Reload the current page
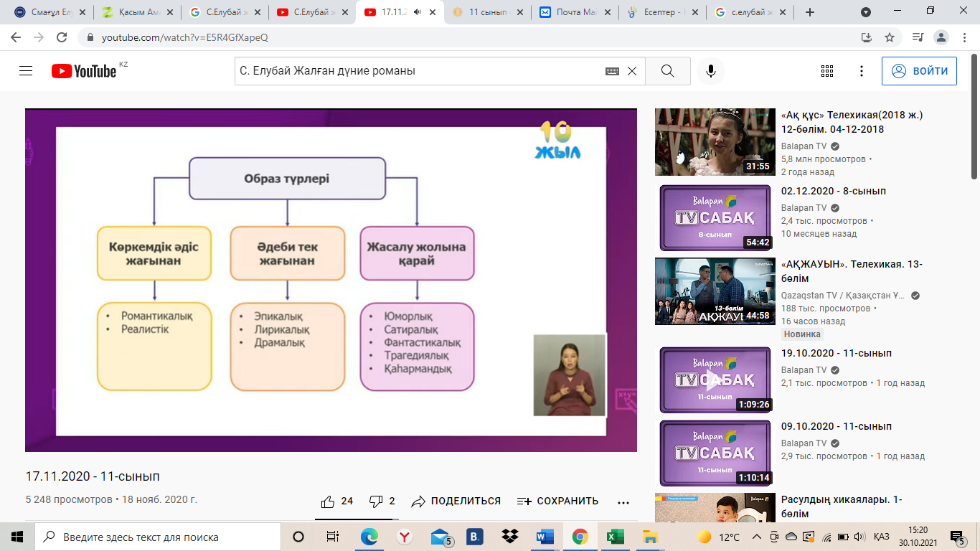Image resolution: width=980 pixels, height=551 pixels. (x=62, y=37)
